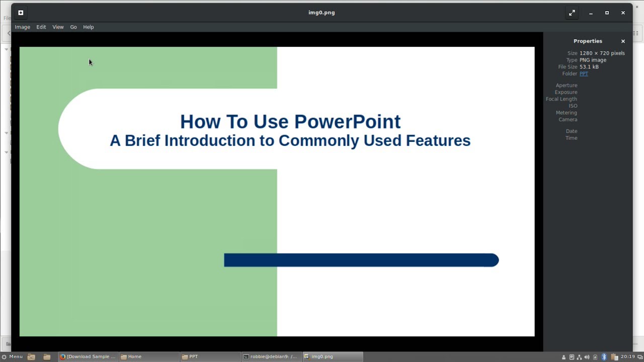644x362 pixels.
Task: Open the Go menu
Action: pos(73,27)
